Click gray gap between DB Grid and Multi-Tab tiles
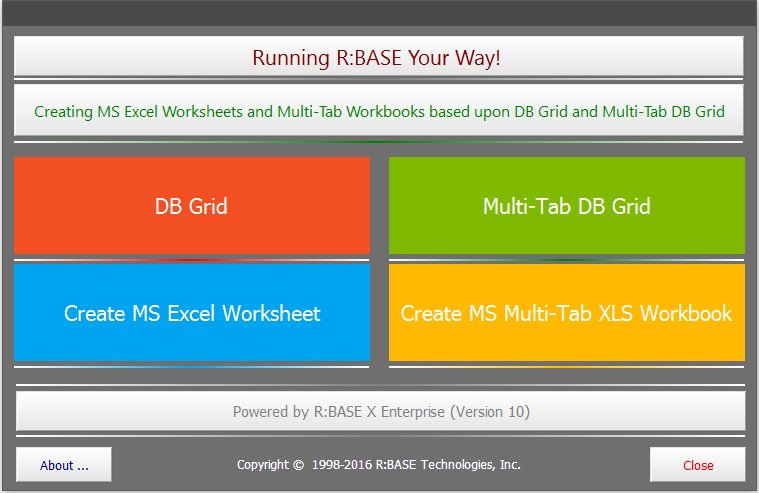Viewport: 759px width, 493px height. 379,206
